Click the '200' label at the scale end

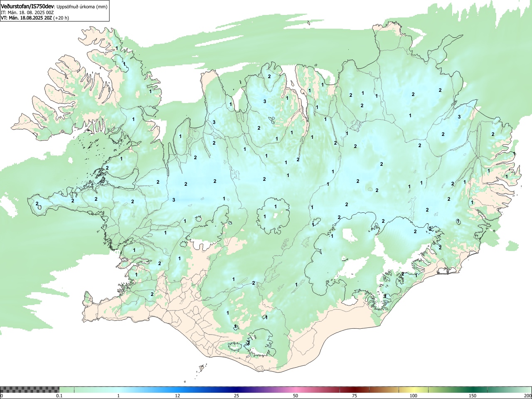pos(527,396)
